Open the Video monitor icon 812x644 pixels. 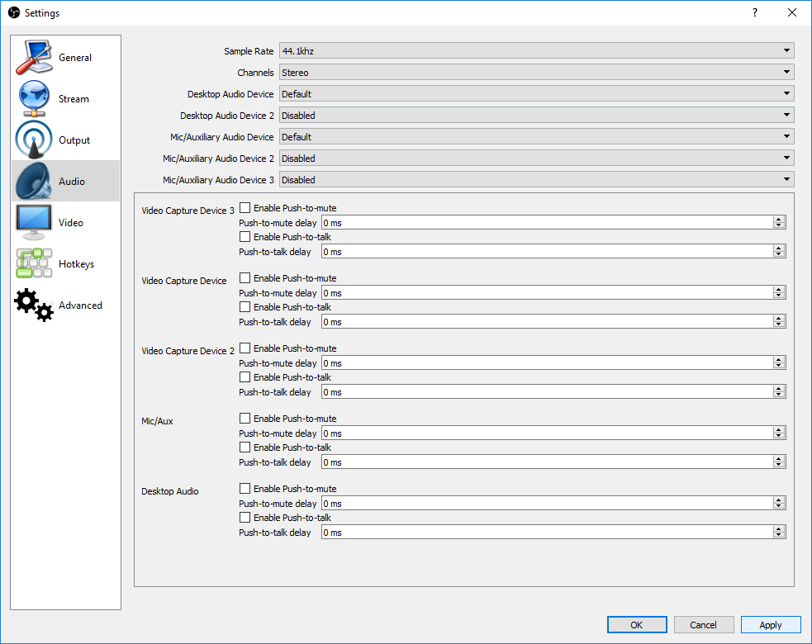(x=34, y=223)
